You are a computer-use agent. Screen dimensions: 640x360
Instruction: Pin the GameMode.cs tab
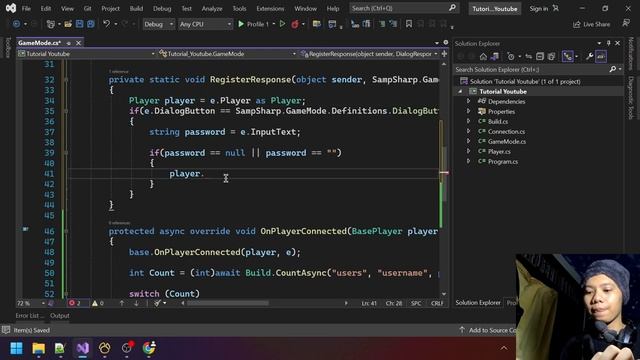click(x=69, y=43)
